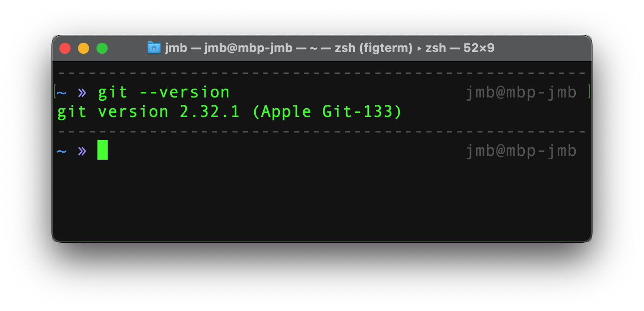Click the jmb@mbp-jmb label on the first prompt line

coord(521,91)
